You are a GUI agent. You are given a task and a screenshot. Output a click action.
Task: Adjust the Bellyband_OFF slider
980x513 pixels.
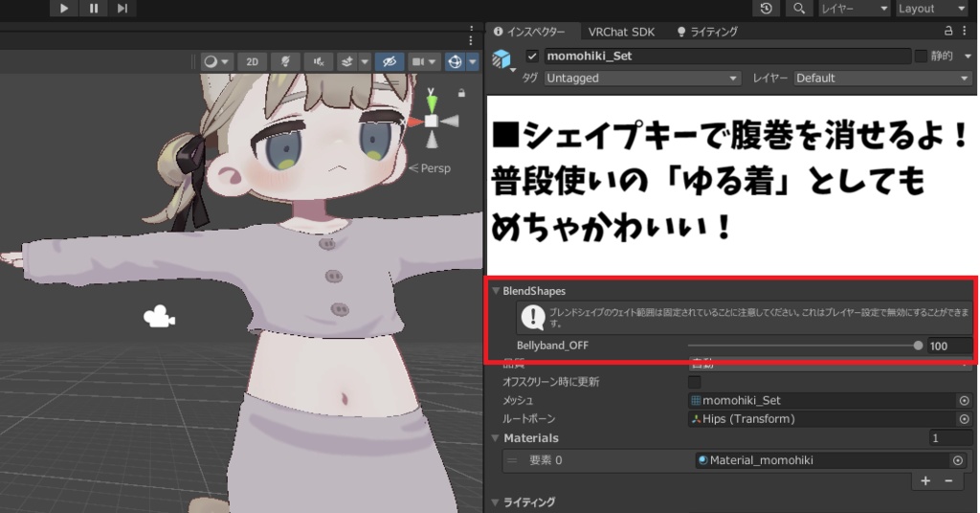805,346
